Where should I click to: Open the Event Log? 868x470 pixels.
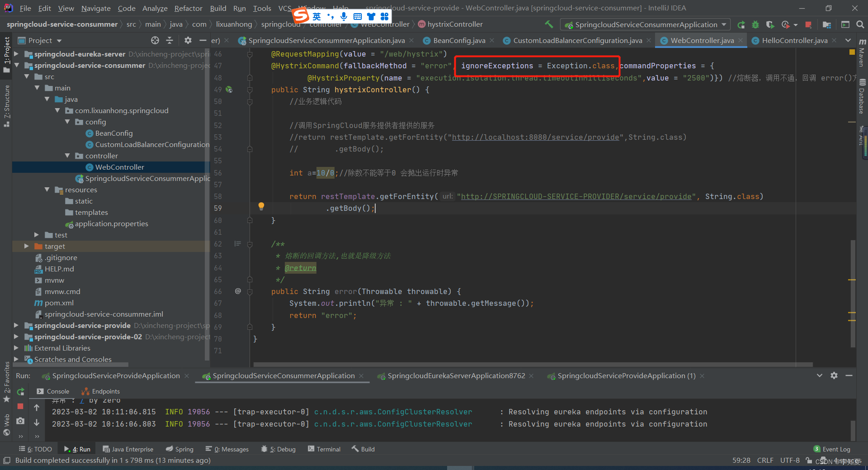[x=832, y=449]
